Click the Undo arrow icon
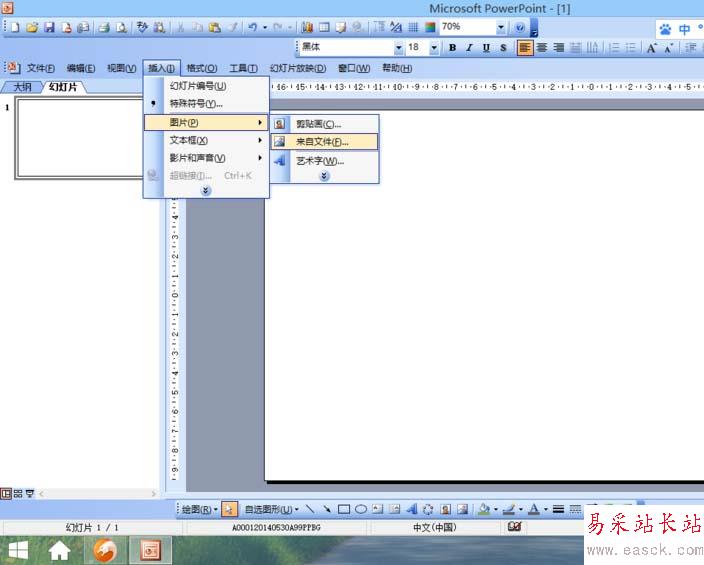Screen dimensions: 704x565 (x=253, y=27)
